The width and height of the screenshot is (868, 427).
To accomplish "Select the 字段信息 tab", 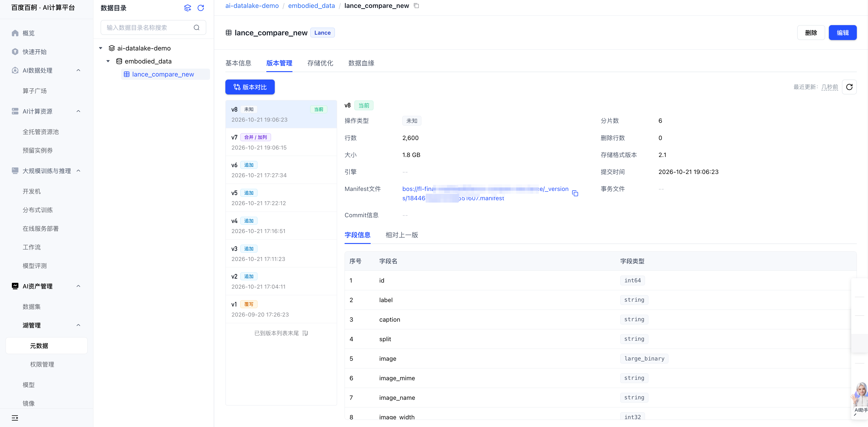I will (x=357, y=235).
